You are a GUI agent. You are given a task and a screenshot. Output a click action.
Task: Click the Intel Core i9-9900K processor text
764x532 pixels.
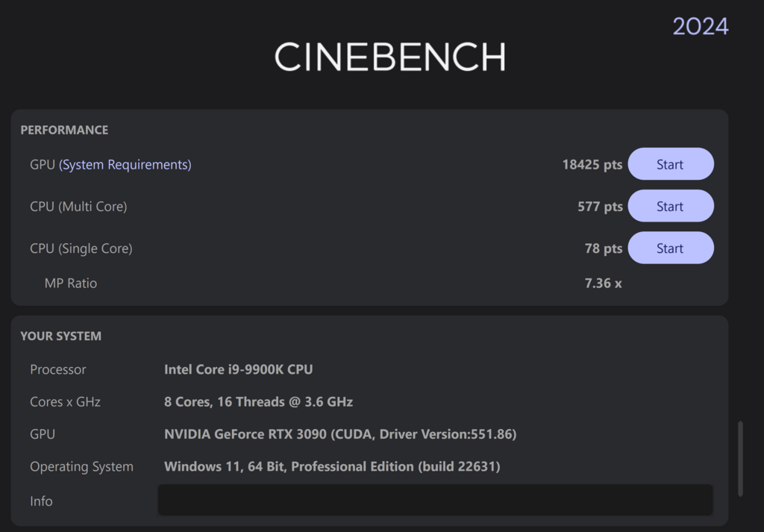tap(238, 369)
